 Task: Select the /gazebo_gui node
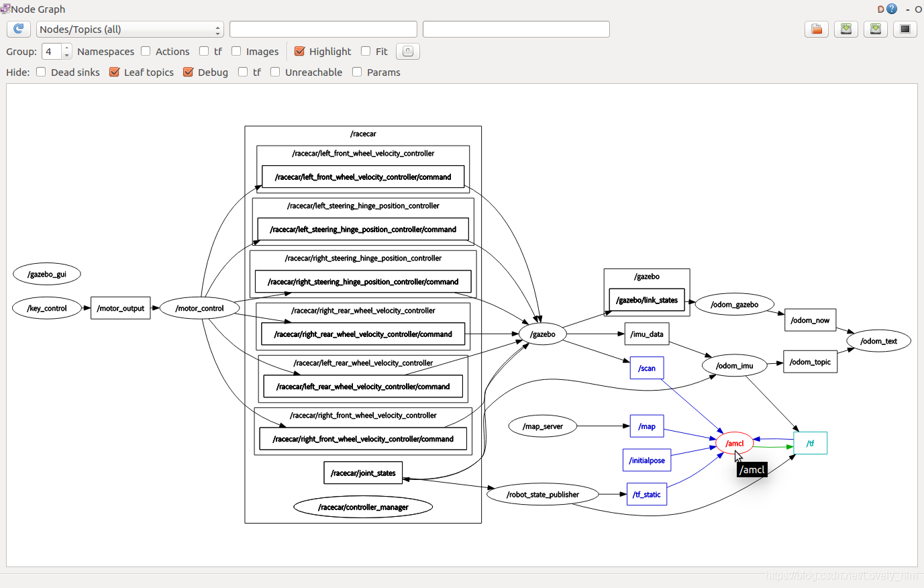pos(47,274)
